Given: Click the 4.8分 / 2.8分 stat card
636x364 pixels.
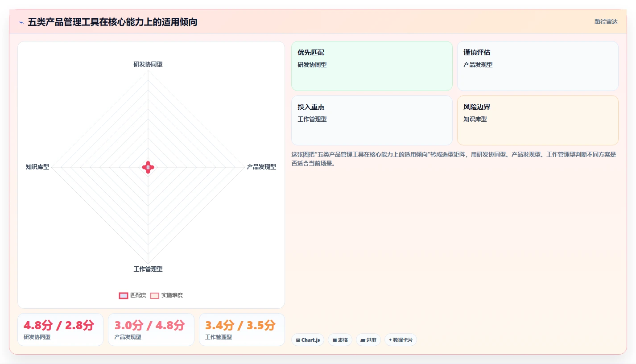Looking at the screenshot, I should [x=60, y=330].
